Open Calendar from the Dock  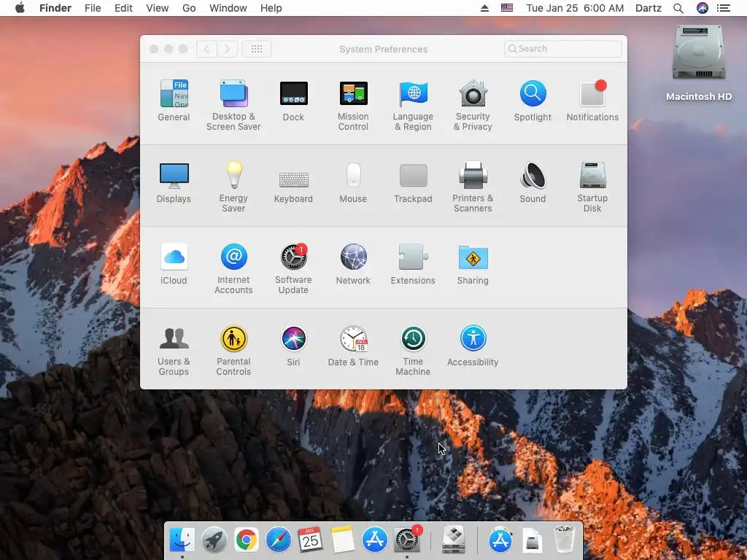(310, 540)
